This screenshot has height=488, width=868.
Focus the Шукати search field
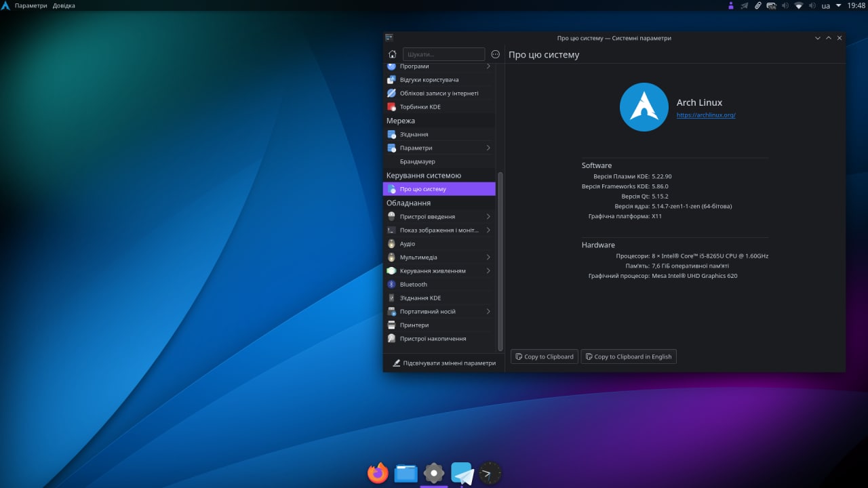444,54
